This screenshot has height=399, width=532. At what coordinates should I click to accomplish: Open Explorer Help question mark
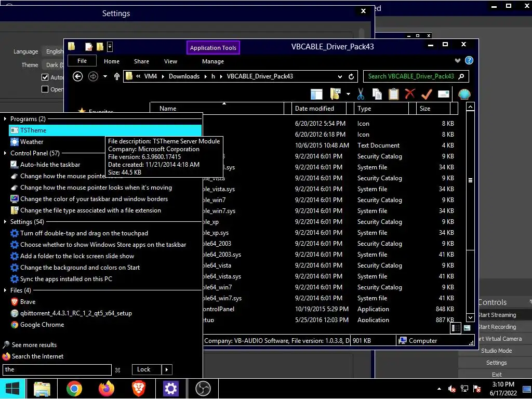(469, 60)
